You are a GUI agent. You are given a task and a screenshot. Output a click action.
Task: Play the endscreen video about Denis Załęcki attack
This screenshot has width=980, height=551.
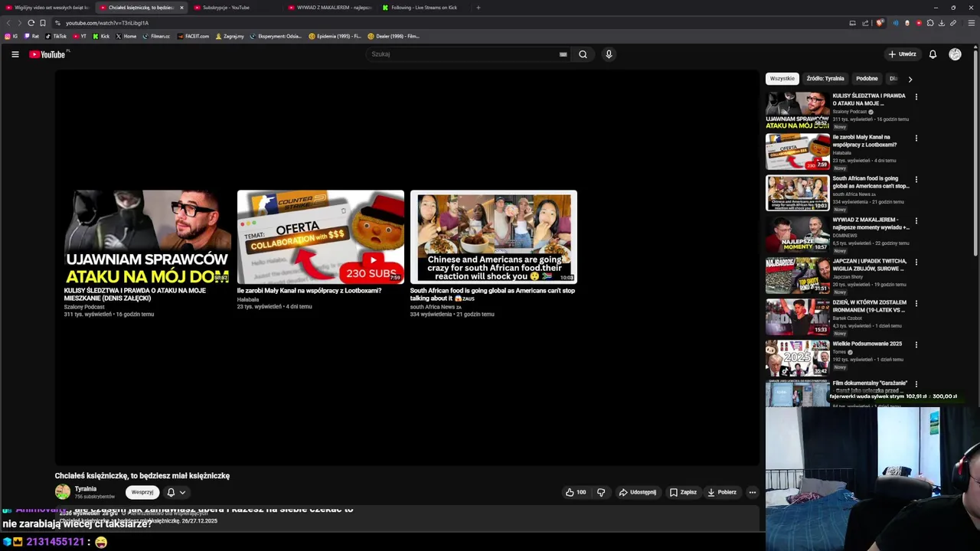(x=148, y=237)
